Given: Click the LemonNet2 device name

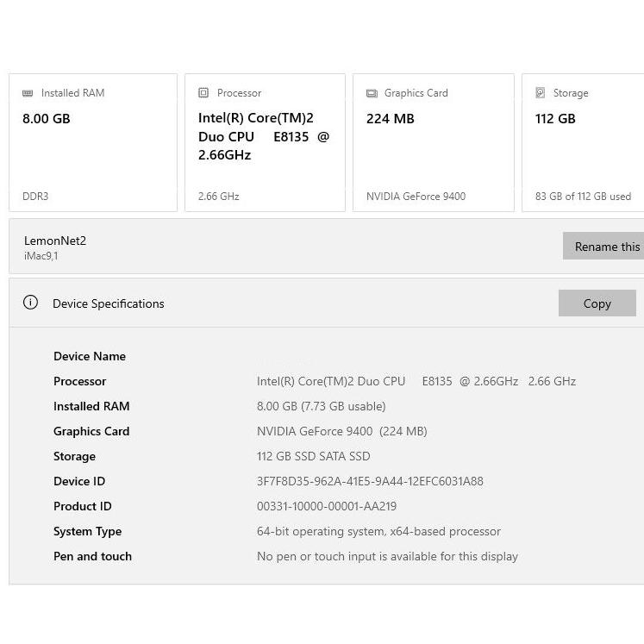Looking at the screenshot, I should click(x=55, y=241).
